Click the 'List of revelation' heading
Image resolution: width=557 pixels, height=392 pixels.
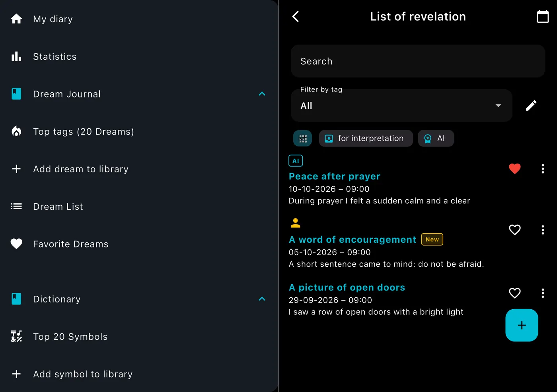point(418,16)
